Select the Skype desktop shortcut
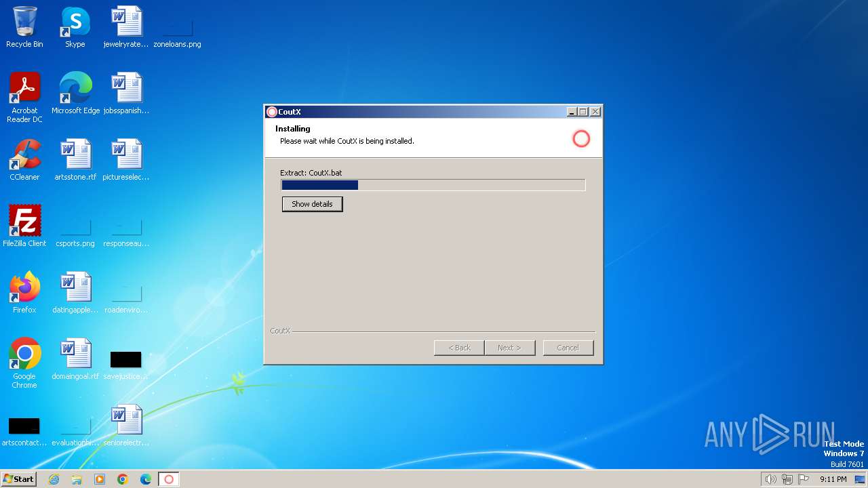 (x=75, y=28)
